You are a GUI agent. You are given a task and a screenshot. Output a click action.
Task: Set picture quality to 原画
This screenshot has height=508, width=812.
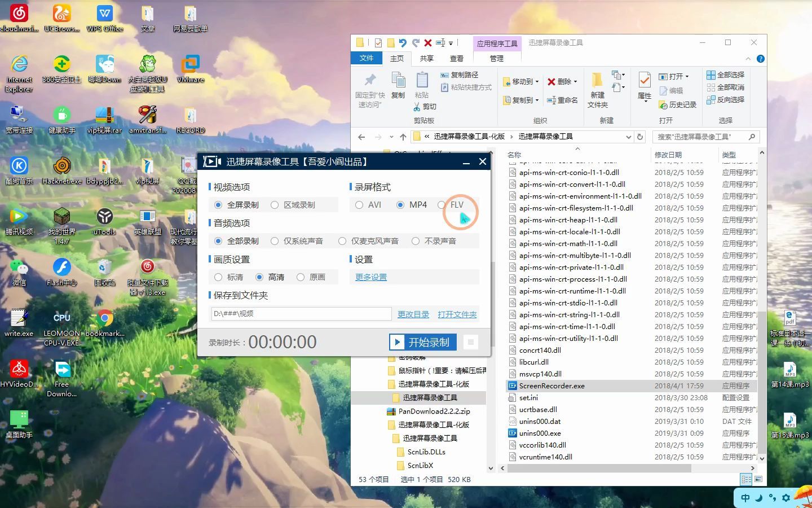click(x=311, y=277)
